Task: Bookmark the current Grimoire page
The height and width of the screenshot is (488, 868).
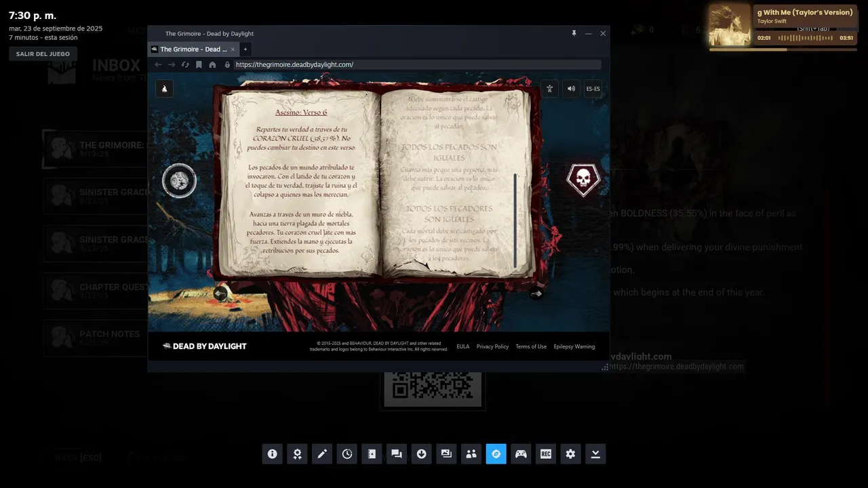Action: pos(199,64)
